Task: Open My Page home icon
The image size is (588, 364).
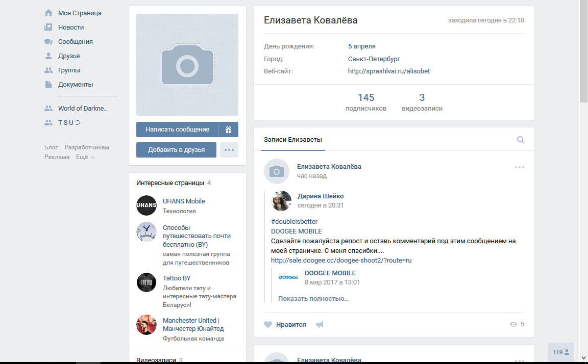Action: [x=48, y=13]
